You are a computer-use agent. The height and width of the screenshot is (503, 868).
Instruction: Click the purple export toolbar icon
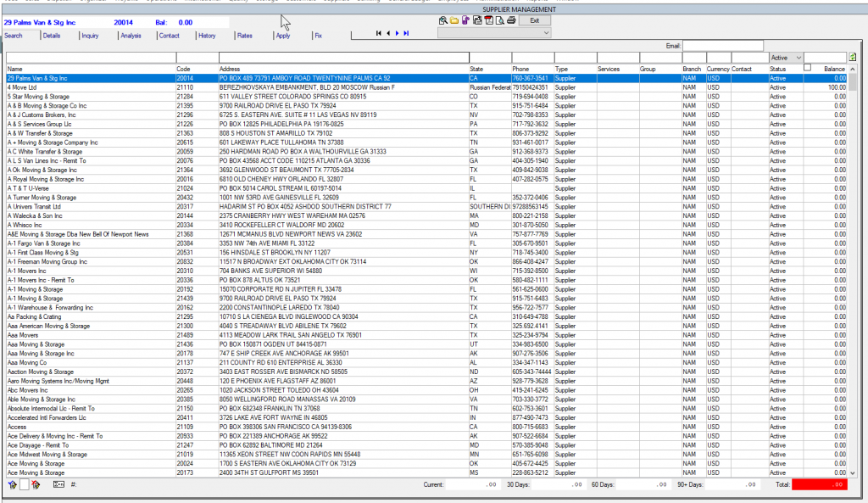click(465, 20)
